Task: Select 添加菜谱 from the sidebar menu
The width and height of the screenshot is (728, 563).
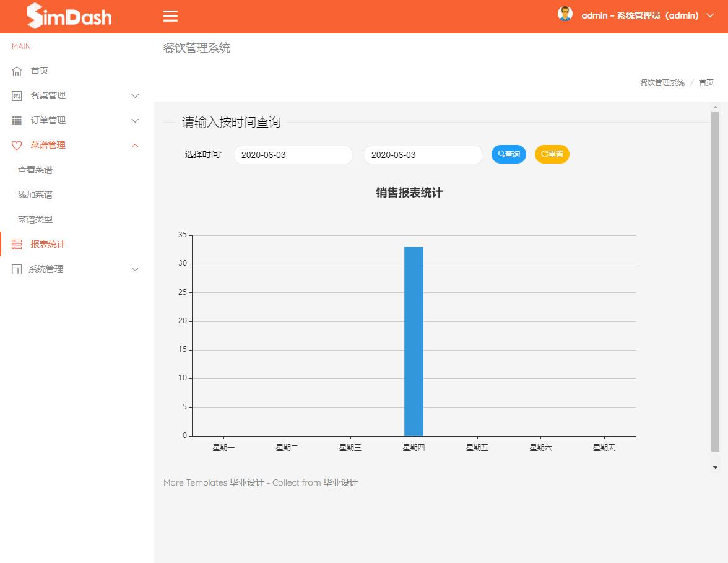Action: coord(35,194)
